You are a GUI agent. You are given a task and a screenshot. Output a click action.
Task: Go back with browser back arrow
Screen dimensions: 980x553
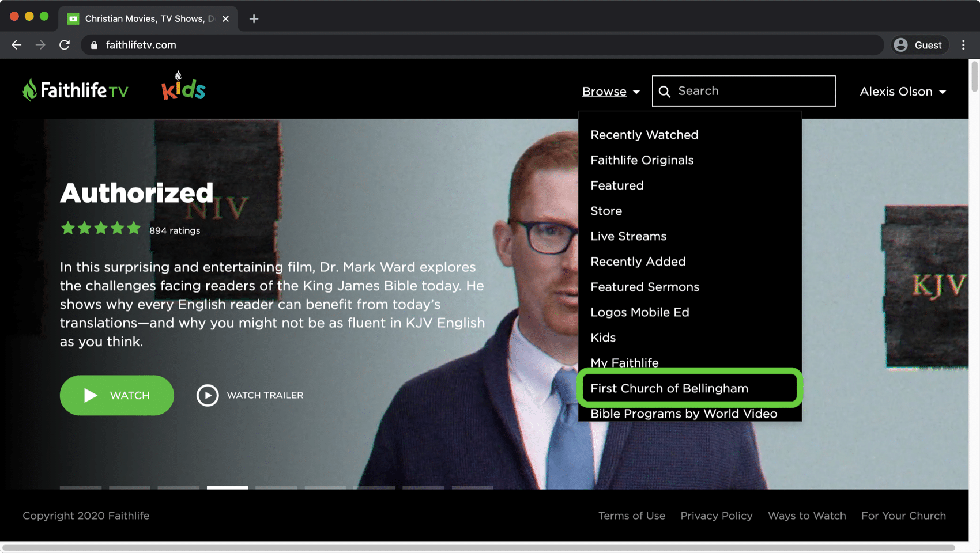pyautogui.click(x=16, y=45)
